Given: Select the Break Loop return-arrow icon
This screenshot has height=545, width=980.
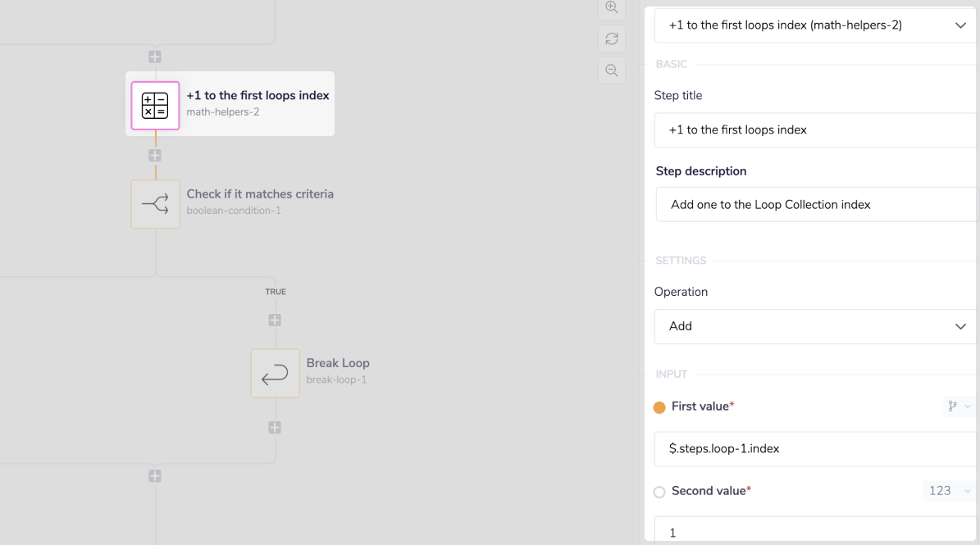Looking at the screenshot, I should tap(275, 374).
